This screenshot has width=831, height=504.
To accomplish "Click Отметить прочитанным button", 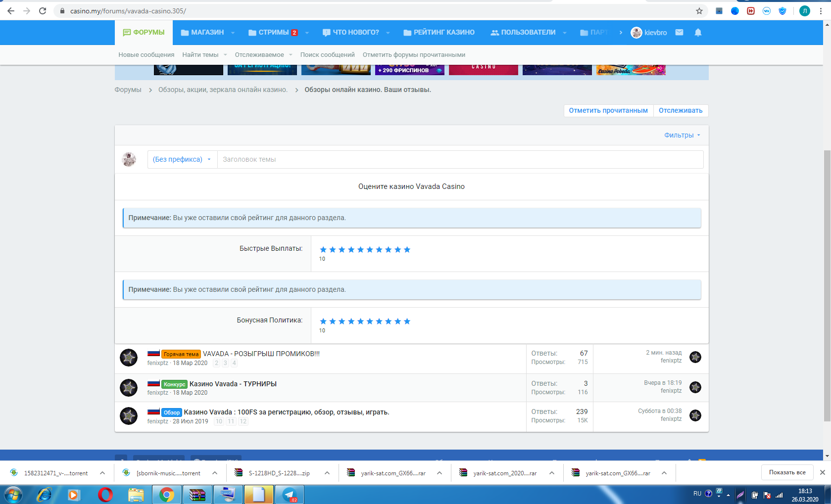I will click(608, 110).
